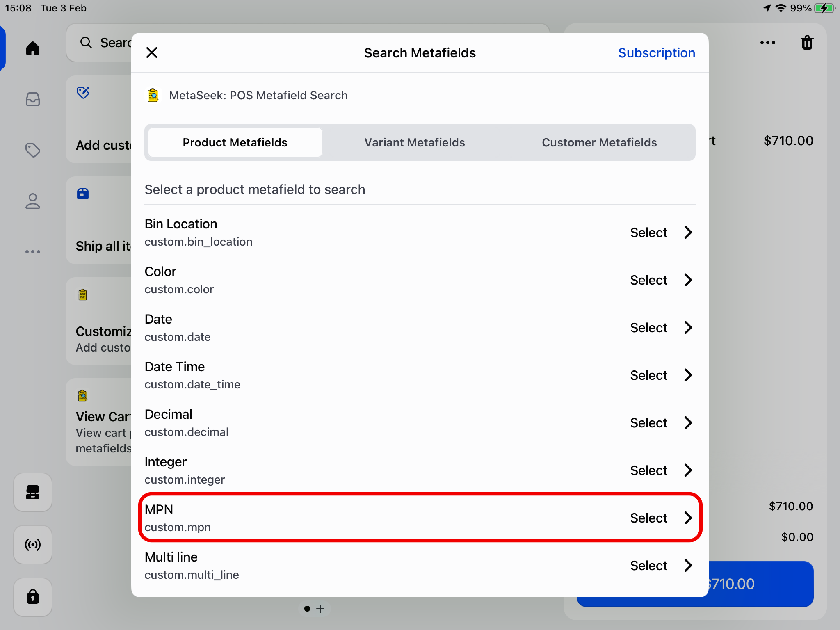Select the Product Metafields tab
The width and height of the screenshot is (840, 630).
[x=235, y=142]
